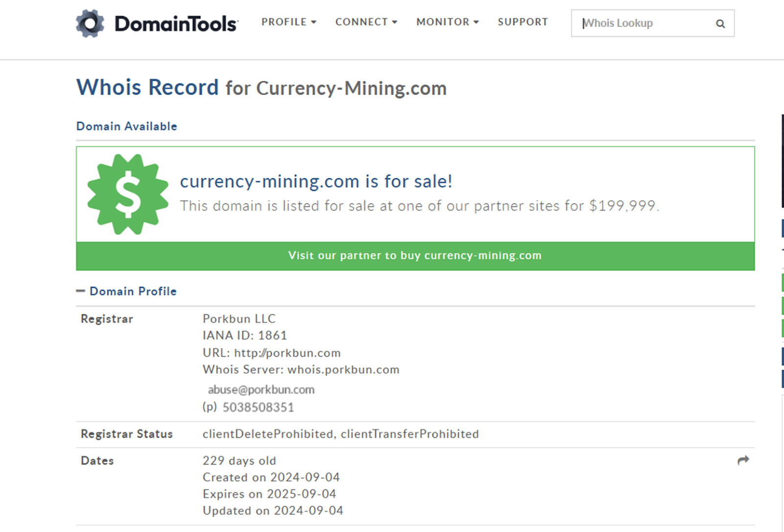Expand the CONNECT dropdown menu
This screenshot has width=784, height=532.
(x=366, y=22)
